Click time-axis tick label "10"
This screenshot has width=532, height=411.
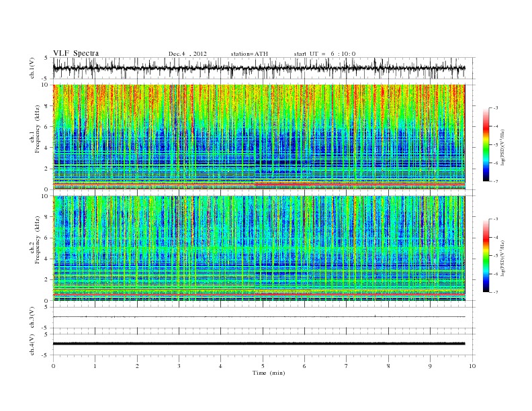472,366
